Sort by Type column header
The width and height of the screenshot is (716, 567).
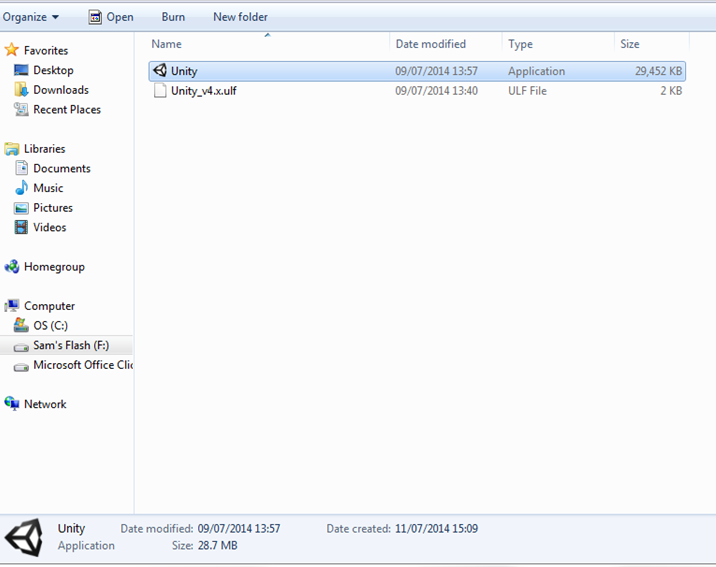click(x=521, y=44)
